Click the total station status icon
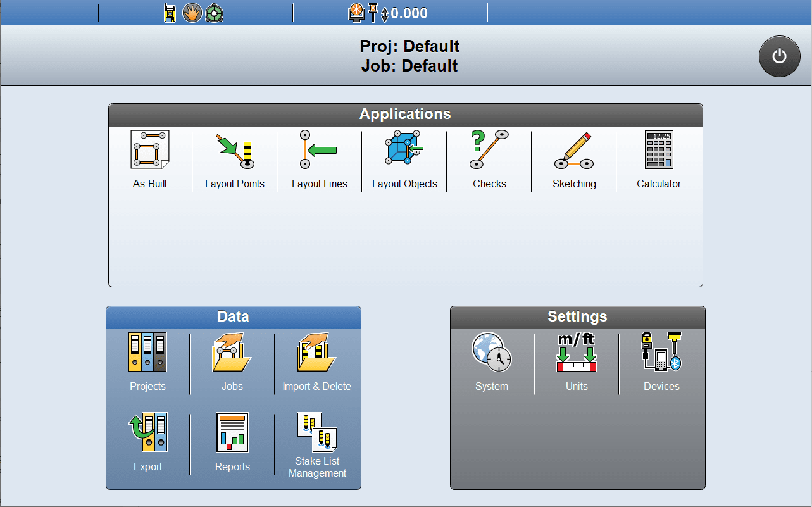Image resolution: width=812 pixels, height=507 pixels. point(170,12)
